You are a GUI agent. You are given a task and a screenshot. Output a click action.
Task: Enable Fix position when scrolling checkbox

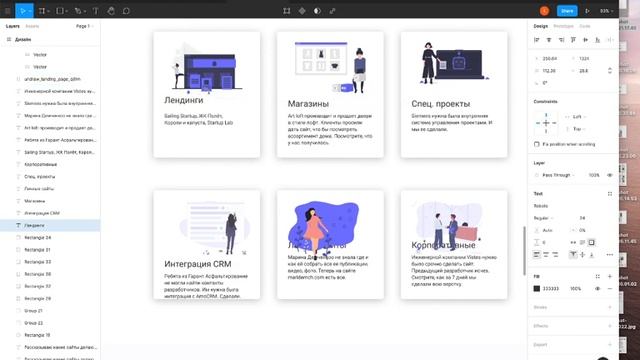tap(537, 144)
